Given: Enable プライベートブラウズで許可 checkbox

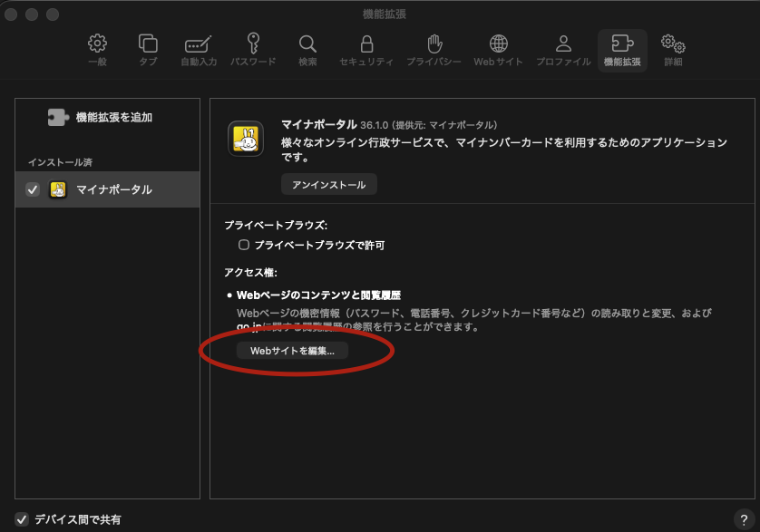Looking at the screenshot, I should 243,245.
